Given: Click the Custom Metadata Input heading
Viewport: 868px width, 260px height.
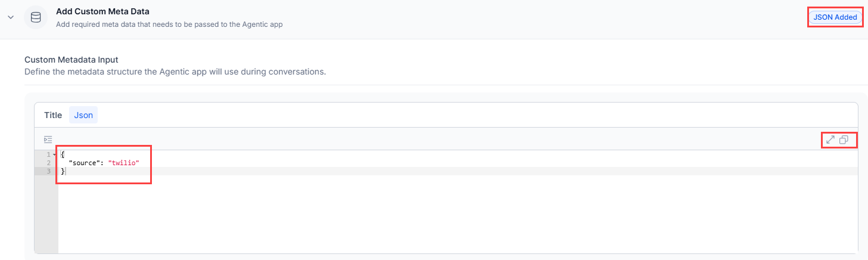Looking at the screenshot, I should (71, 60).
